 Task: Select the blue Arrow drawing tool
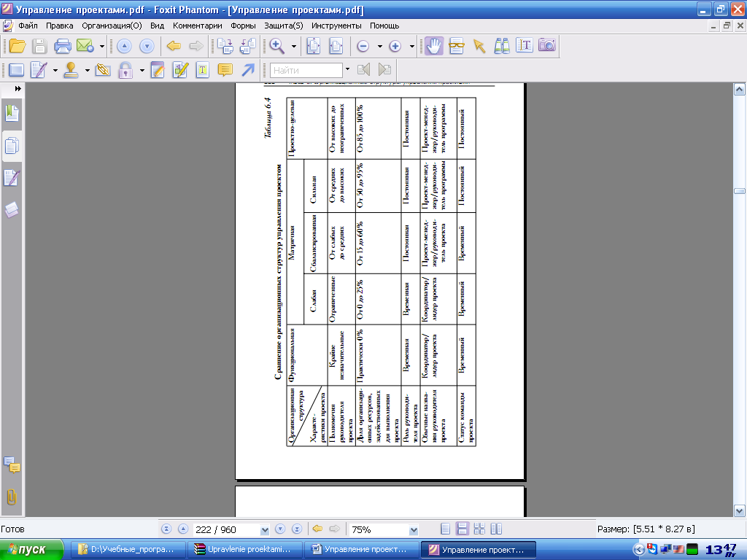point(248,71)
